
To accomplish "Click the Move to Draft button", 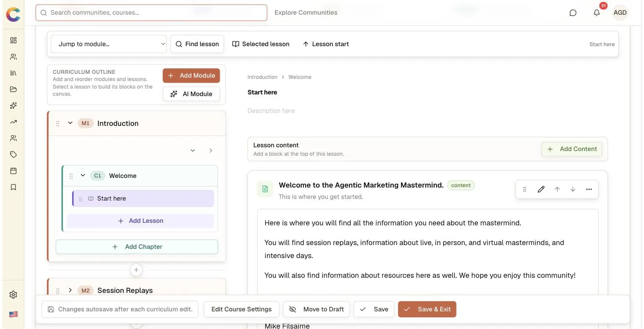I will (317, 309).
